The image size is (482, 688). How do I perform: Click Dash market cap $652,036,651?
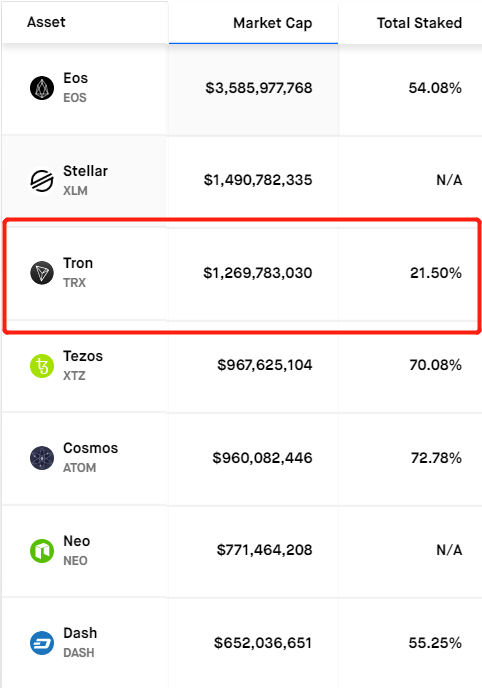click(263, 643)
